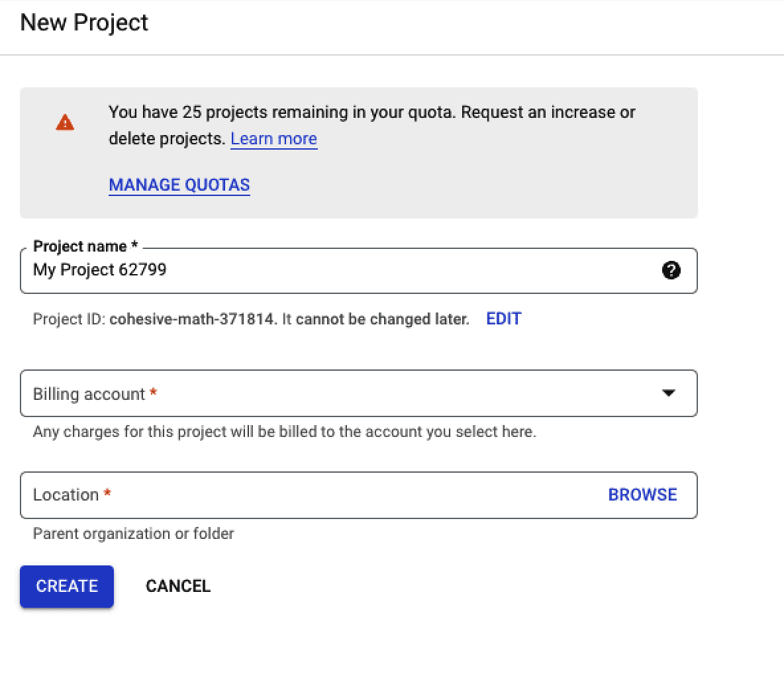Click the Project name field label

[85, 246]
